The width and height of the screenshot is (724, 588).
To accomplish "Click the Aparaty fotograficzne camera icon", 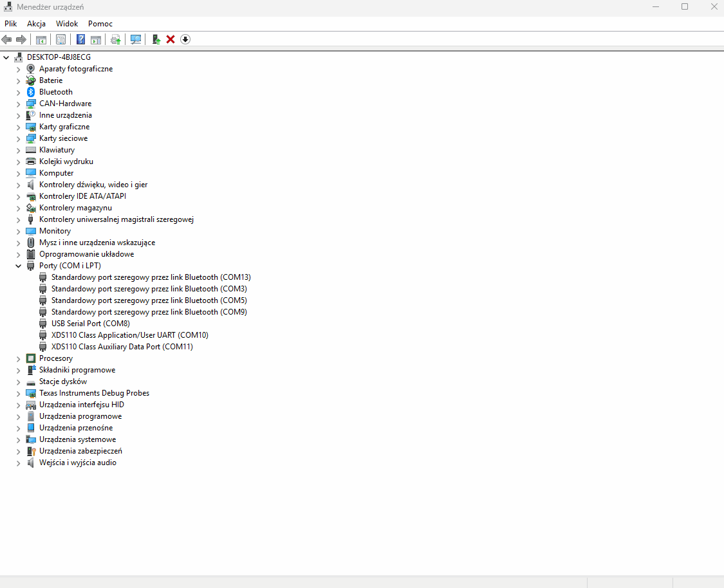I will click(30, 69).
